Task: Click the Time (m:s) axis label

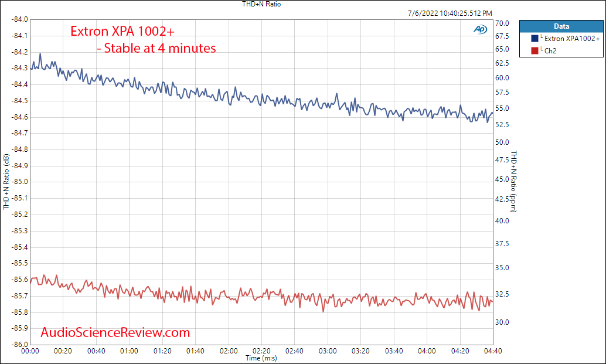Action: point(261,358)
